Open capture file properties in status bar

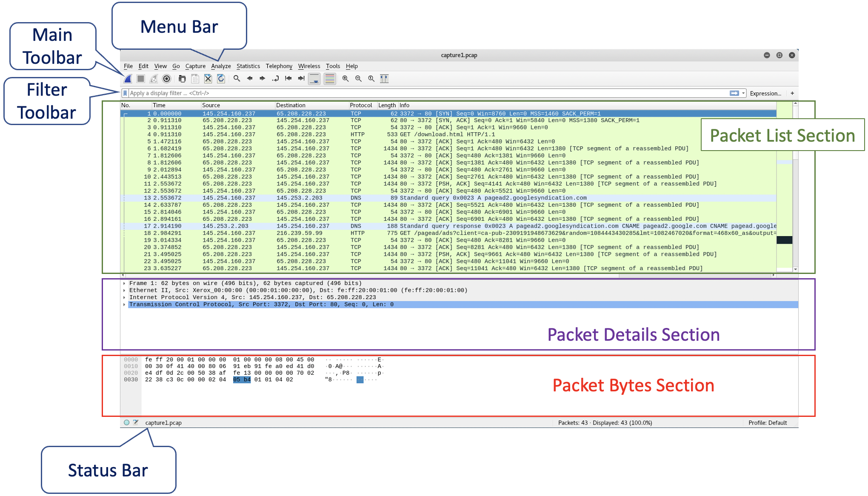coord(136,423)
